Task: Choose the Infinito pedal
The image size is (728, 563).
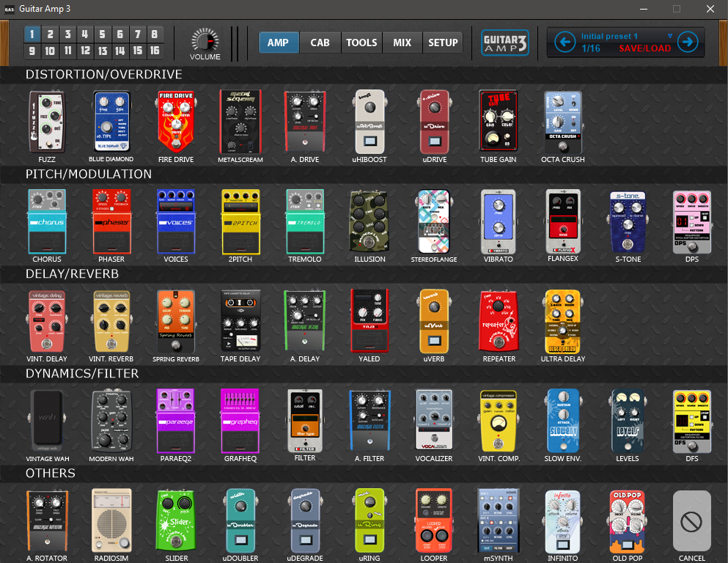Action: [563, 520]
